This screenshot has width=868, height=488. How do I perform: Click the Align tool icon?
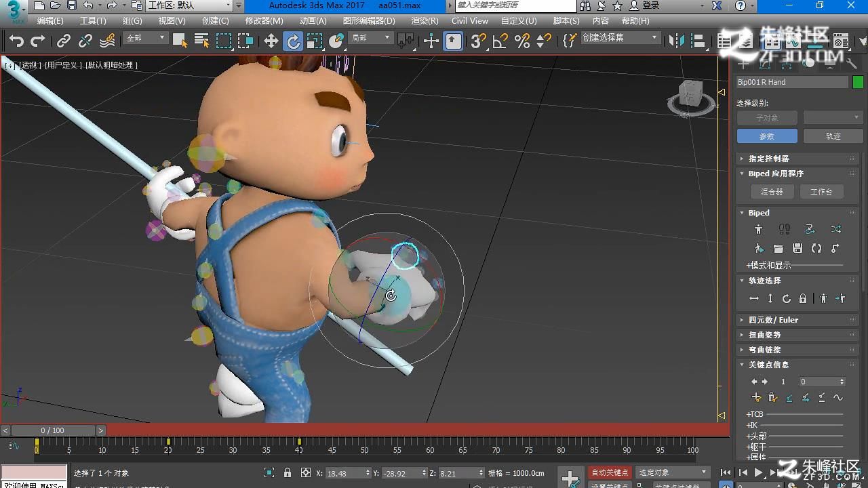click(698, 41)
